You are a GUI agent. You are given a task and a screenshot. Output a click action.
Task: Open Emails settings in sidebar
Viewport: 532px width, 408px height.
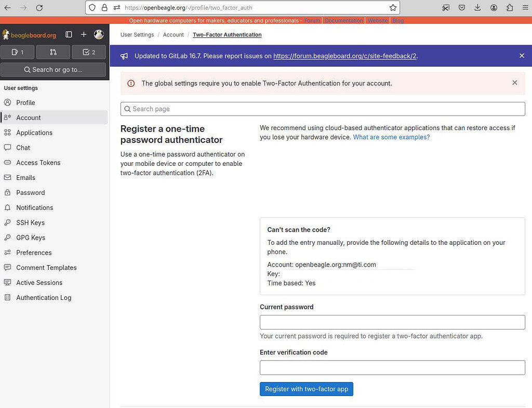click(x=54, y=178)
